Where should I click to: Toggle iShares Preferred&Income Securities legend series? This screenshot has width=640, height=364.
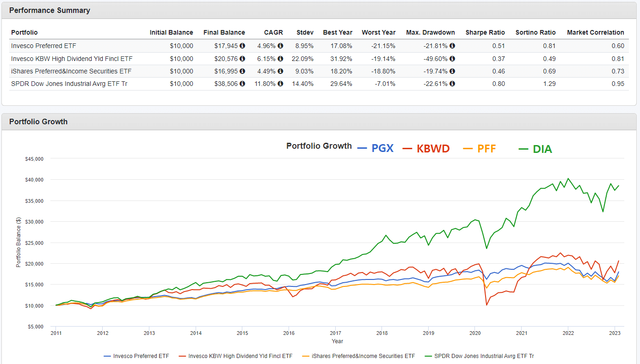pyautogui.click(x=358, y=356)
